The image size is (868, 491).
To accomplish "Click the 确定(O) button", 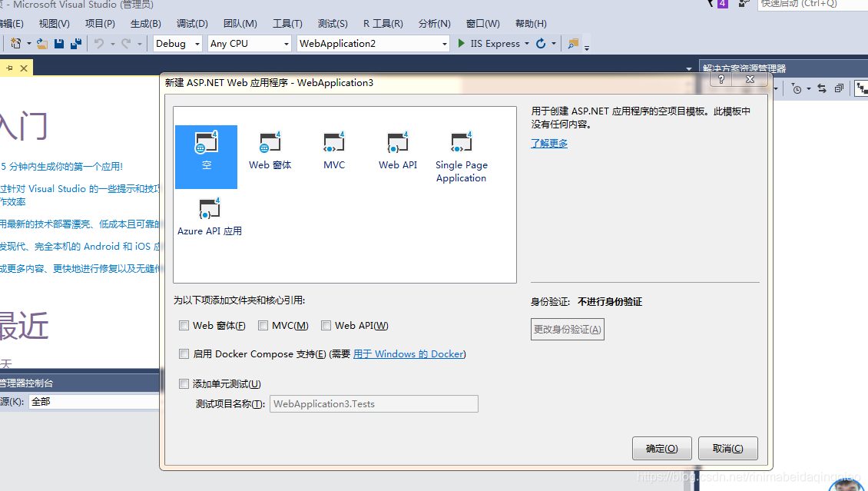I will click(x=662, y=449).
